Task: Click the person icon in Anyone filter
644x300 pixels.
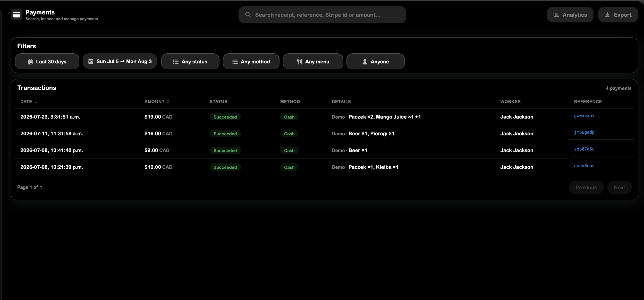Action: pyautogui.click(x=365, y=62)
